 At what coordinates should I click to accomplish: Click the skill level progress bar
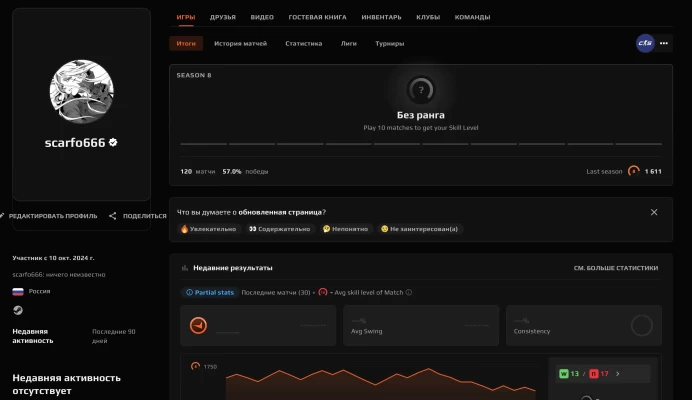pyautogui.click(x=421, y=144)
